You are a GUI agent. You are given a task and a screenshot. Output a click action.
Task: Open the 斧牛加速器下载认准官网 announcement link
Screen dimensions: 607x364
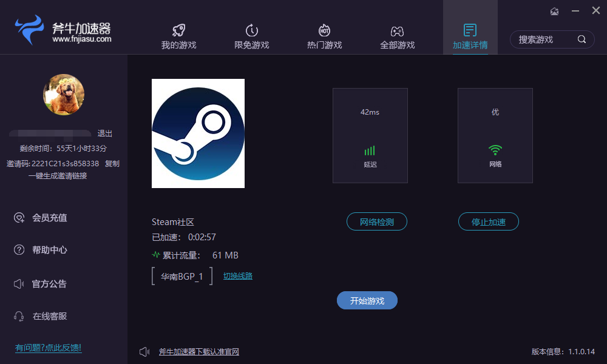click(x=199, y=352)
